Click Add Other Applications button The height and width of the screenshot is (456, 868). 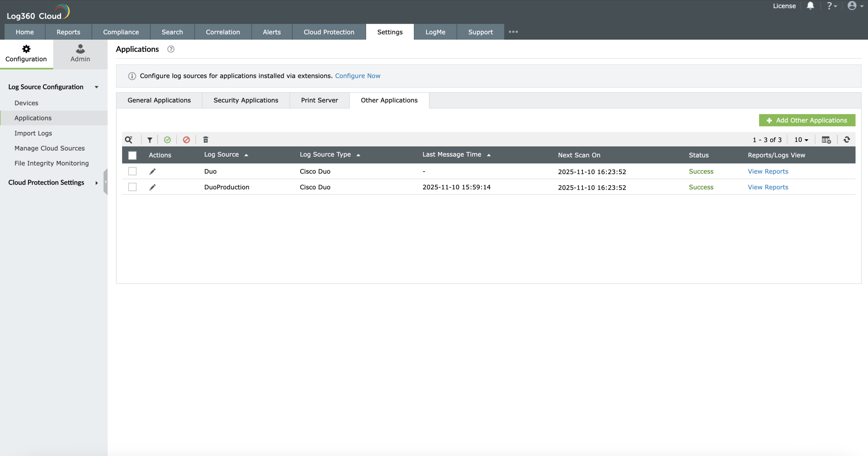click(x=807, y=120)
